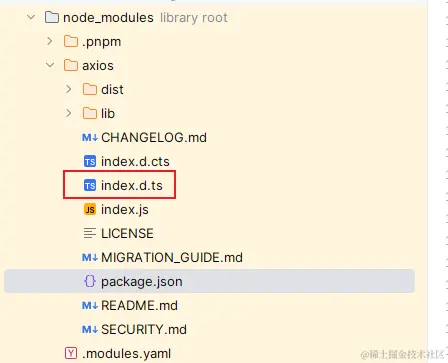Expand the dist folder arrow
The height and width of the screenshot is (363, 448).
[x=69, y=89]
